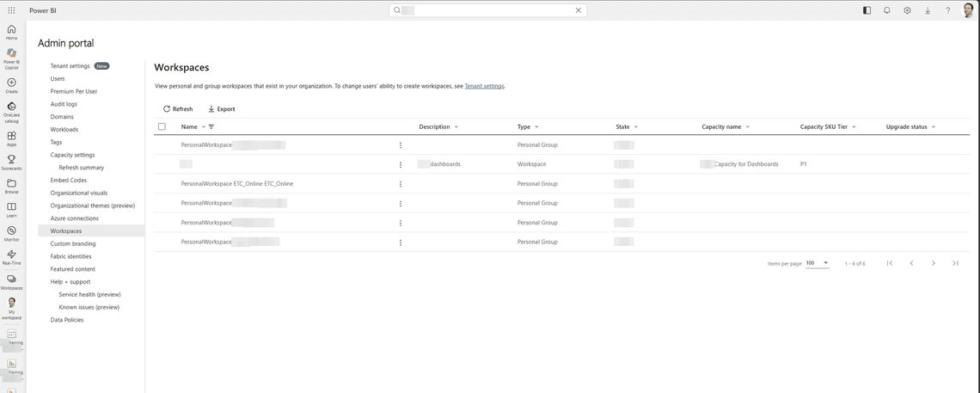The image size is (980, 393).
Task: Open more options for dashboards workspace row
Action: pos(401,165)
